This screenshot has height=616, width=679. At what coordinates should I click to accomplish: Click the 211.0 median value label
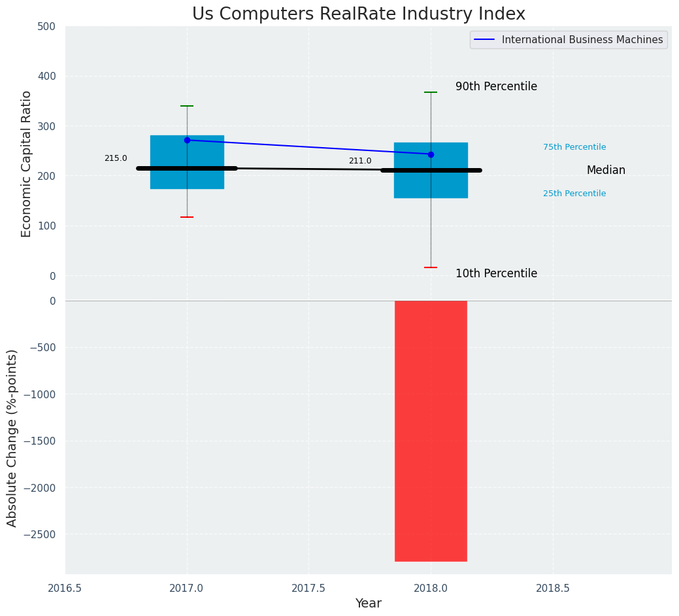click(360, 161)
